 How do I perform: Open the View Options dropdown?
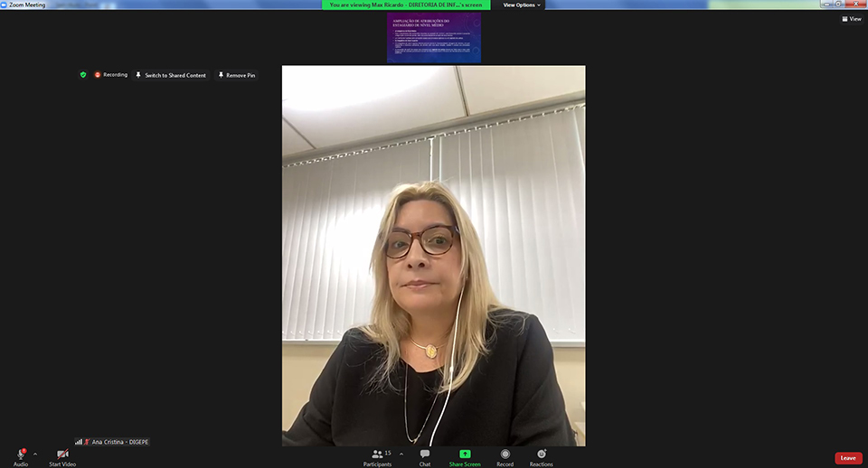click(522, 5)
